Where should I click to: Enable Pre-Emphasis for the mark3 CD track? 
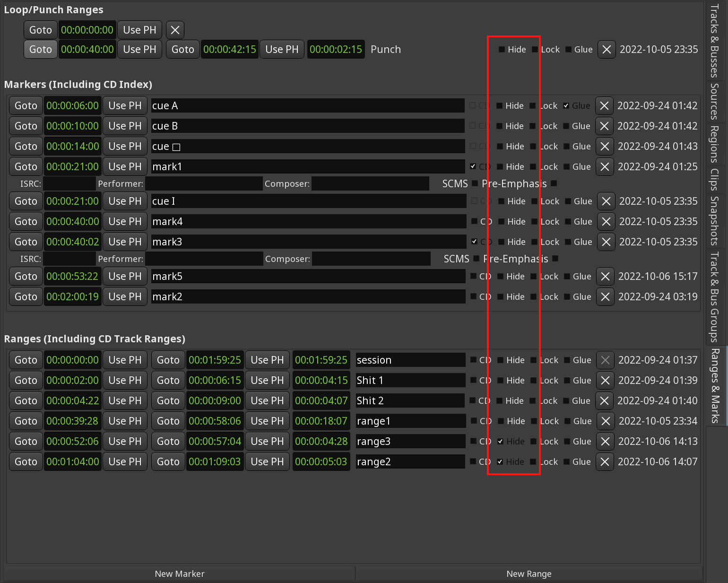coord(555,259)
